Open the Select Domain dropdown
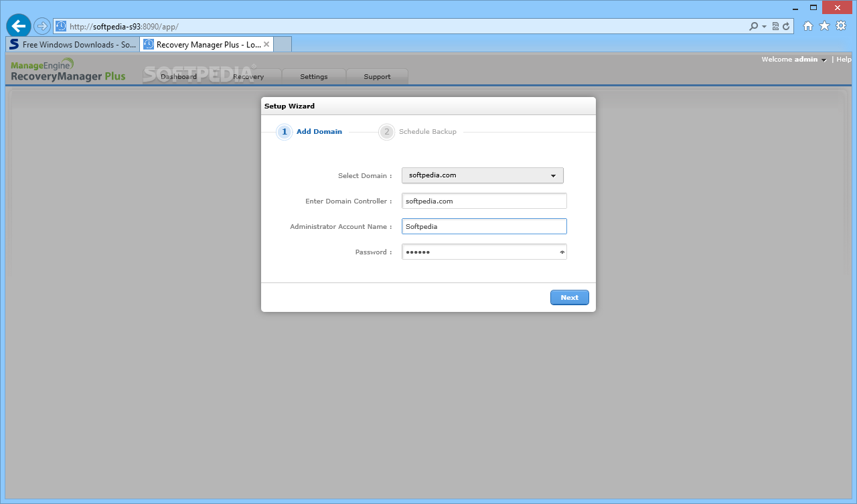857x504 pixels. click(483, 175)
